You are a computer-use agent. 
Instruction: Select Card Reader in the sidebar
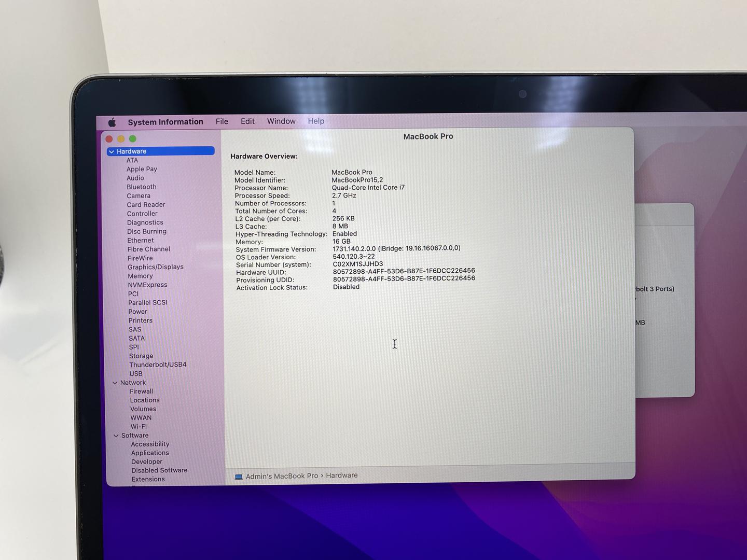tap(146, 205)
